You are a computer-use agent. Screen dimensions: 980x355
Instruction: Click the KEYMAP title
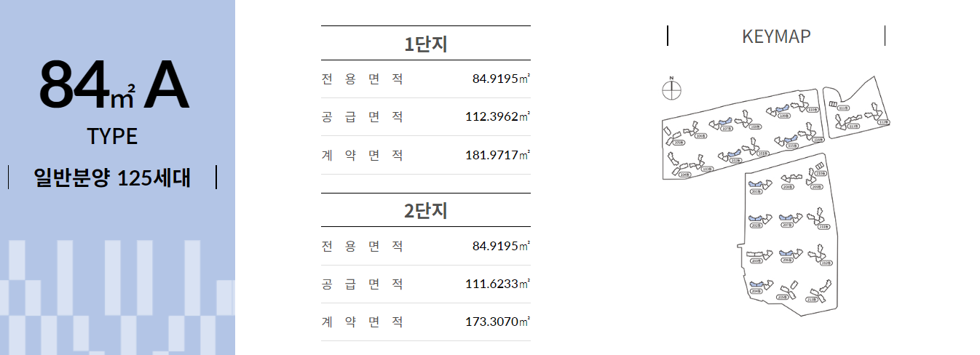(x=776, y=36)
